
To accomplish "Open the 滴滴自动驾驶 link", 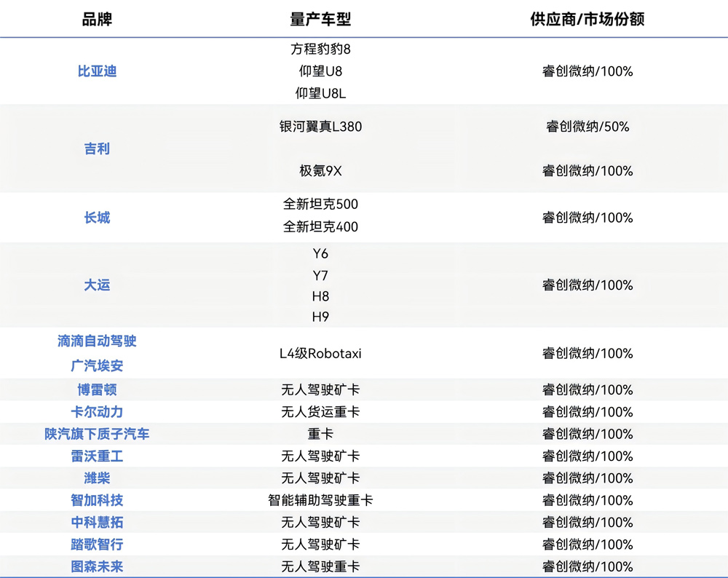I will pos(97,341).
